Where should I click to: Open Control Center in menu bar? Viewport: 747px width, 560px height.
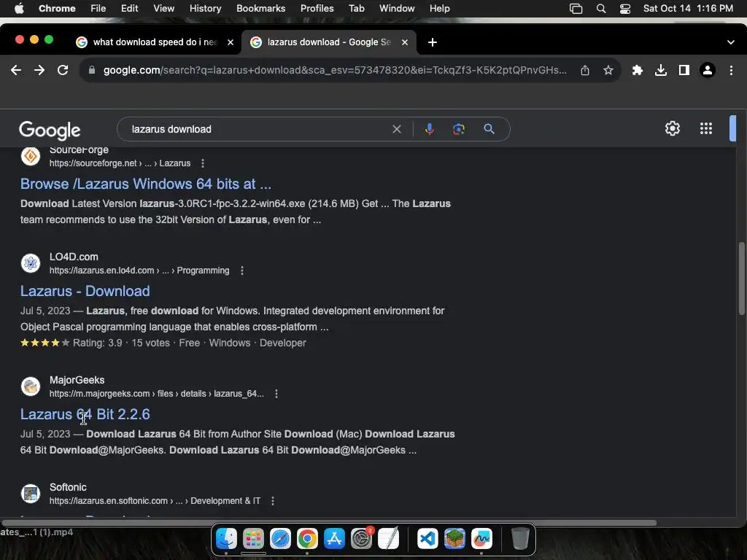(625, 9)
